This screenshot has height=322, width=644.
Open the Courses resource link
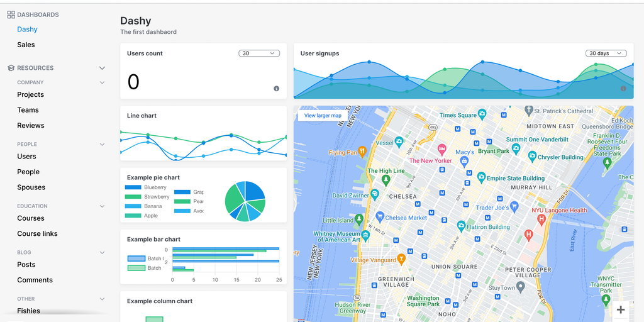31,218
